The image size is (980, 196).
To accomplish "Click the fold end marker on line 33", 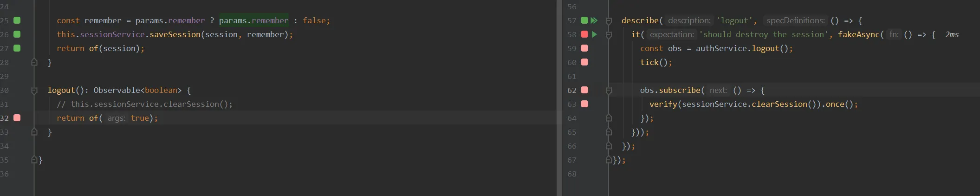I will [x=34, y=132].
